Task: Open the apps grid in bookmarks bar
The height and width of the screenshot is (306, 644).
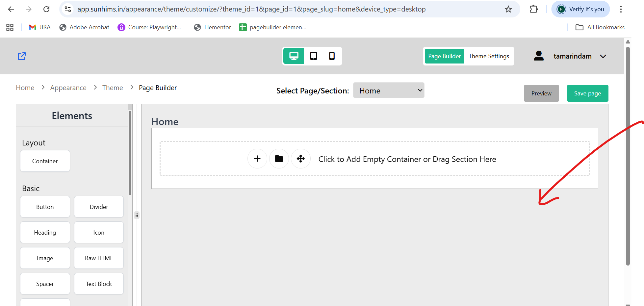Action: [10, 27]
